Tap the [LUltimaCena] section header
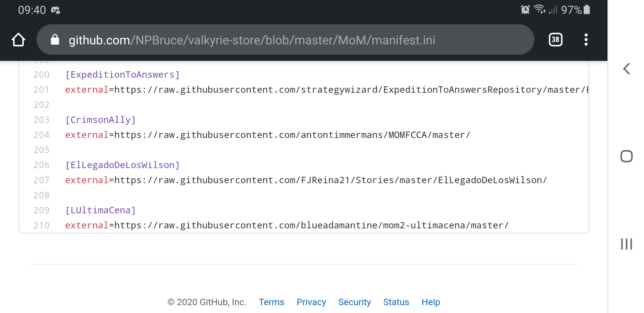Image resolution: width=644 pixels, height=313 pixels. (100, 210)
